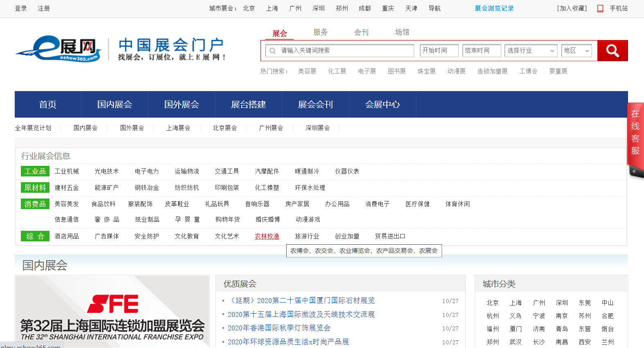Open the 美容美发 industry link
The height and width of the screenshot is (348, 644).
pyautogui.click(x=67, y=204)
